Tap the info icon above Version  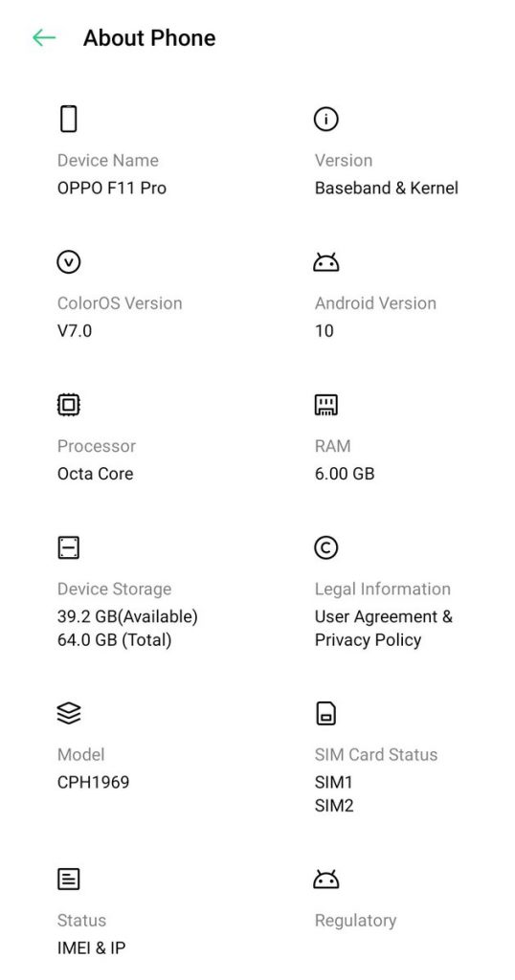[x=325, y=119]
